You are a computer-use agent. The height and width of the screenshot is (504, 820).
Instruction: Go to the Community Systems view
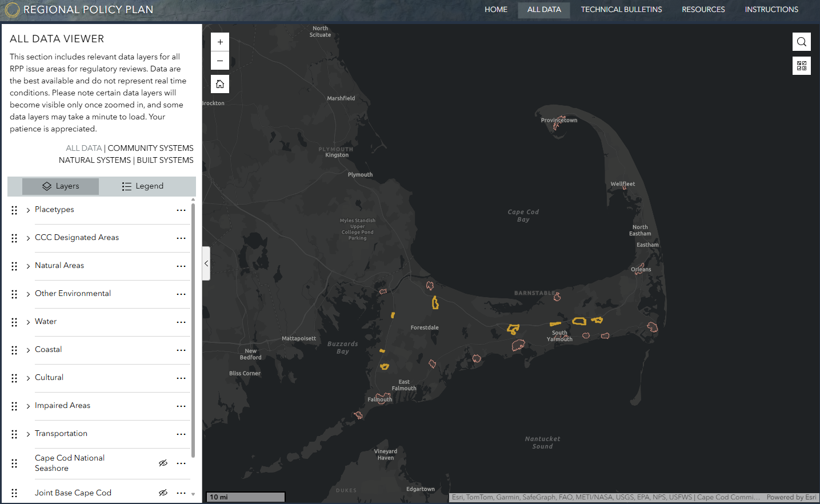pyautogui.click(x=150, y=148)
